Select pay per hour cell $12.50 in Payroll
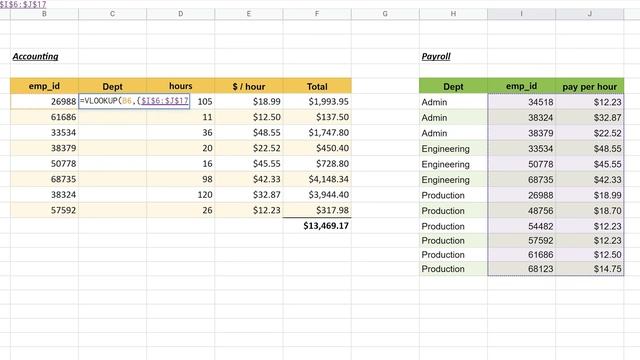This screenshot has width=640, height=360. point(589,254)
